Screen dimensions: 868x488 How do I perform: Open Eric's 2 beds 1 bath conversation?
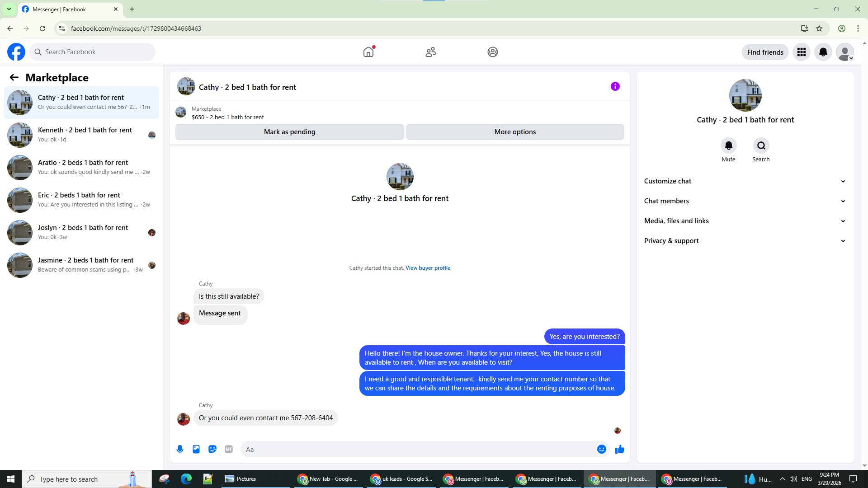click(x=81, y=200)
